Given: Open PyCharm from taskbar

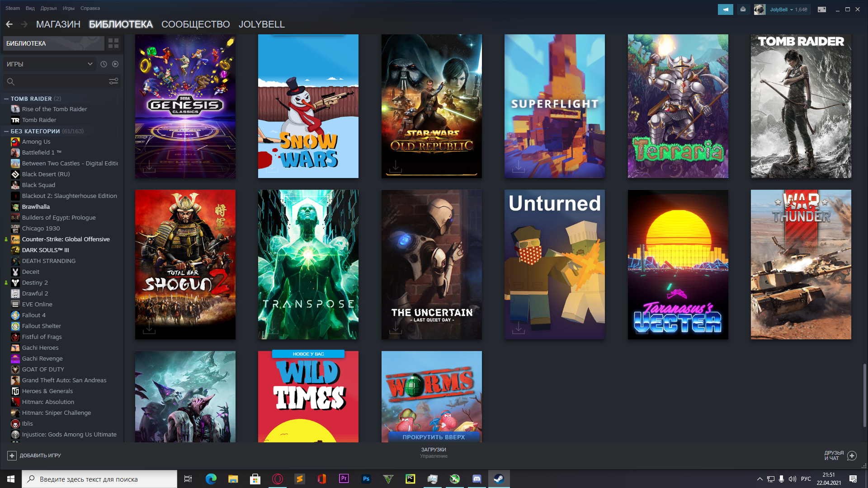Looking at the screenshot, I should pos(410,479).
